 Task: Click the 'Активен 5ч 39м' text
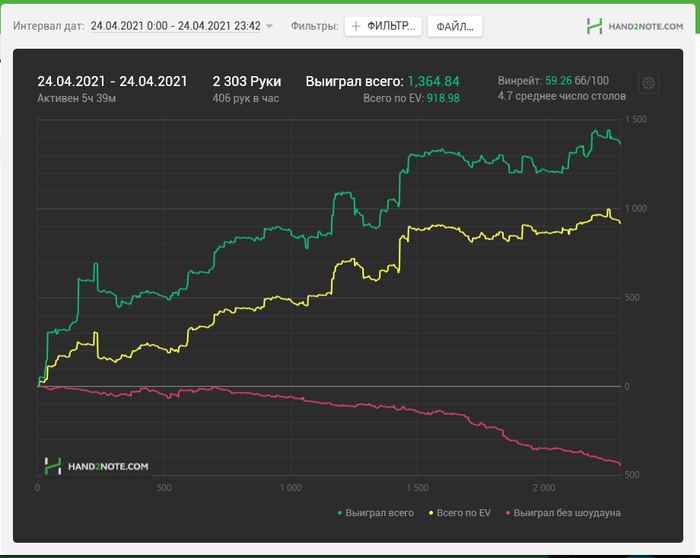click(x=76, y=98)
